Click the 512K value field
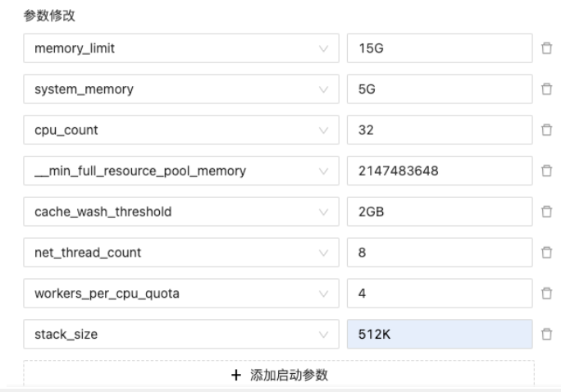Image resolution: width=561 pixels, height=392 pixels. [x=439, y=334]
